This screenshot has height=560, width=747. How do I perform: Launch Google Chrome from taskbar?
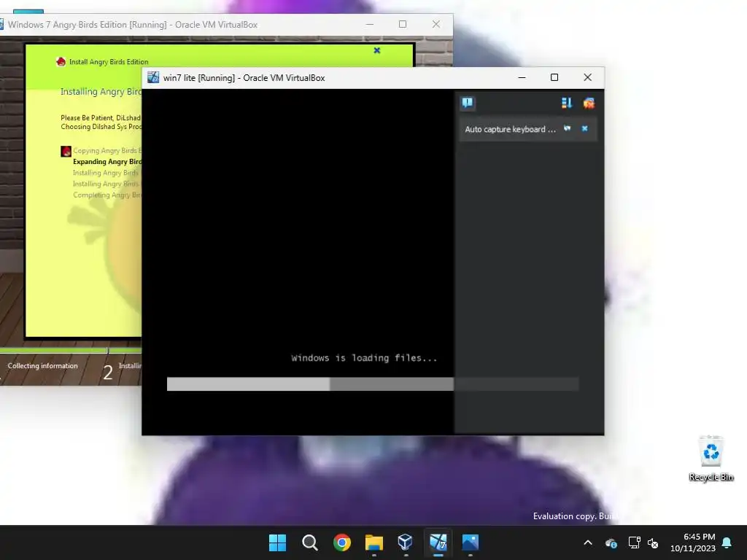click(341, 542)
